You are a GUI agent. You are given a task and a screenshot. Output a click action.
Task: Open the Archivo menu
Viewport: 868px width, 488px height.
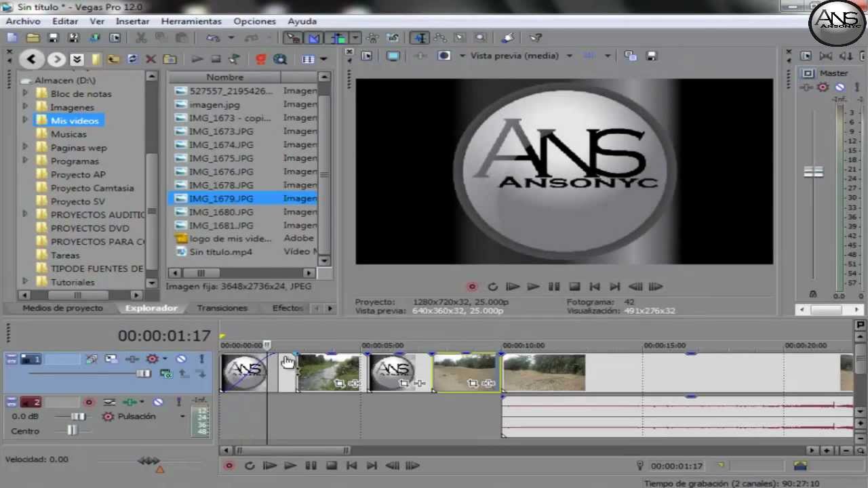23,21
